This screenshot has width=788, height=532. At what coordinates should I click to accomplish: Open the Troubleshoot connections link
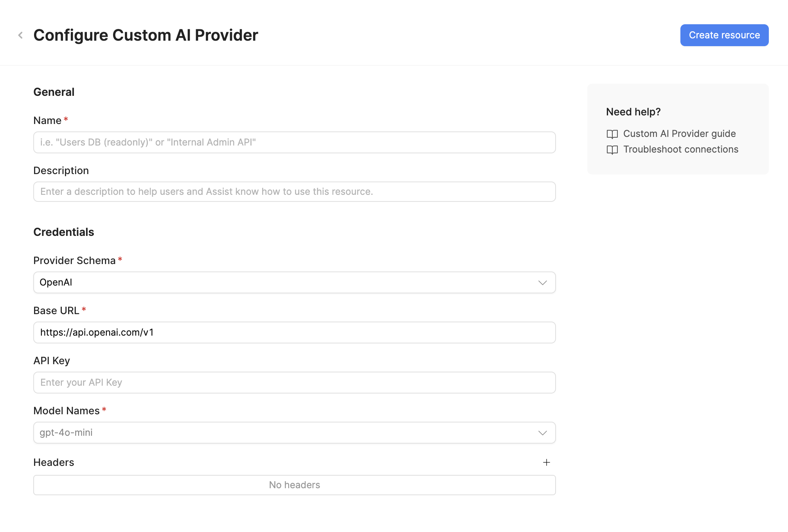(681, 149)
